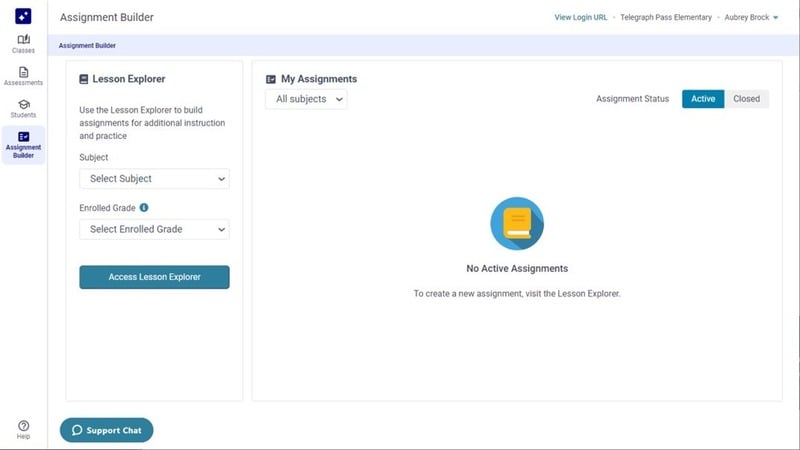Click the app logo icon in the sidebar
This screenshot has width=800, height=450.
[x=23, y=16]
